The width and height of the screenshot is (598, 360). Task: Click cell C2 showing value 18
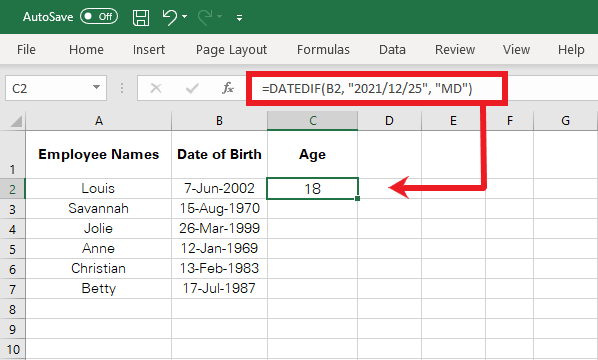[312, 188]
